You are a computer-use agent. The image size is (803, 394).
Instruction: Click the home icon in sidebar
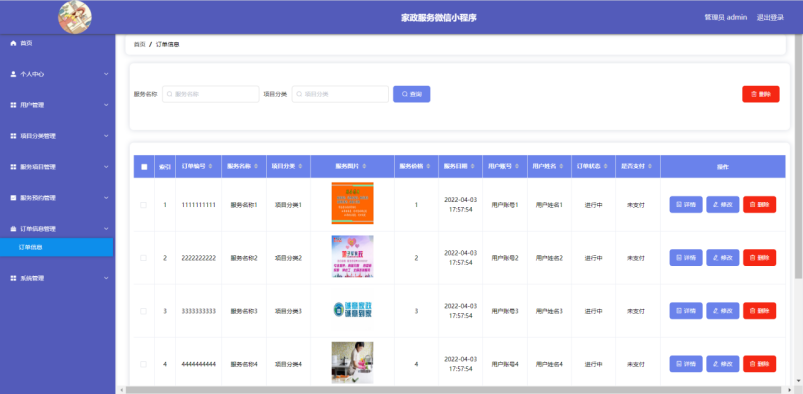coord(13,44)
